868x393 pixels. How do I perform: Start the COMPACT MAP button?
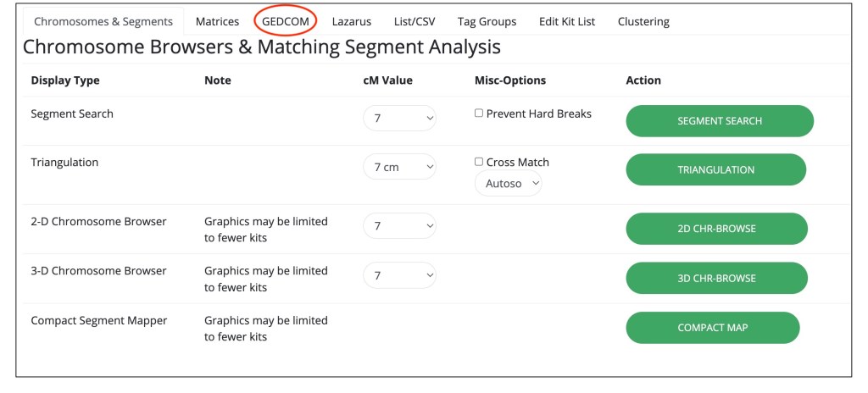[x=712, y=328]
